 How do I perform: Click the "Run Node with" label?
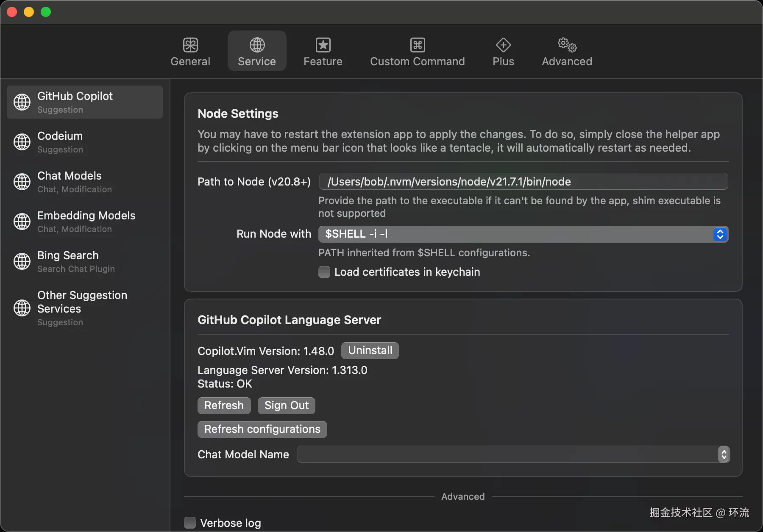coord(273,234)
